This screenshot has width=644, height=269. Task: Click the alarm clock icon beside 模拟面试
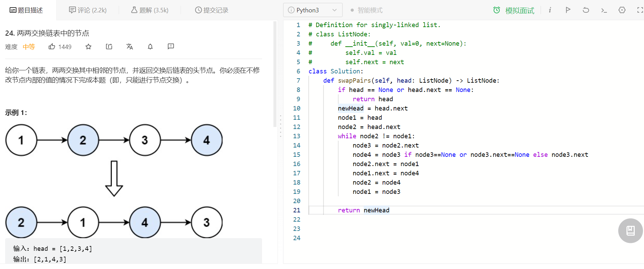[497, 10]
